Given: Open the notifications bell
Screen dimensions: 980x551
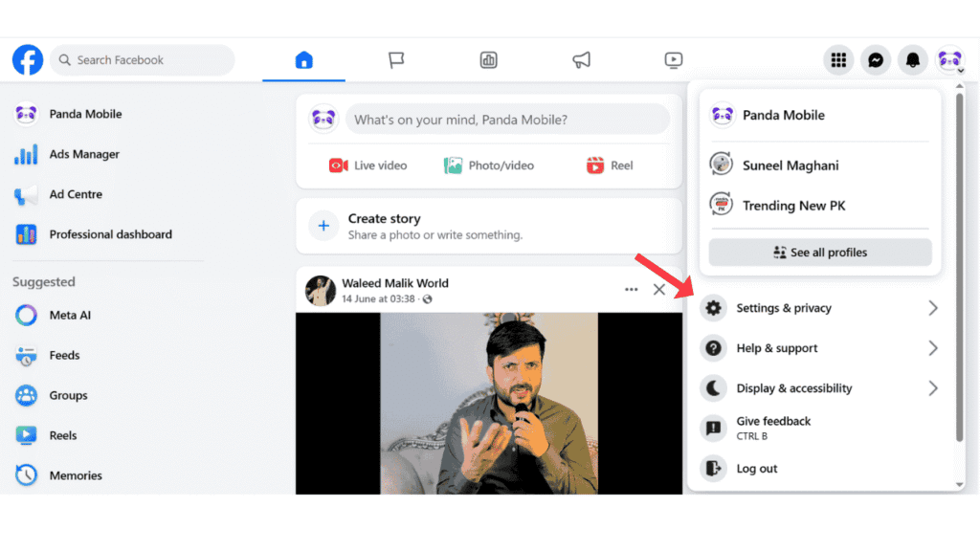Looking at the screenshot, I should pyautogui.click(x=912, y=60).
